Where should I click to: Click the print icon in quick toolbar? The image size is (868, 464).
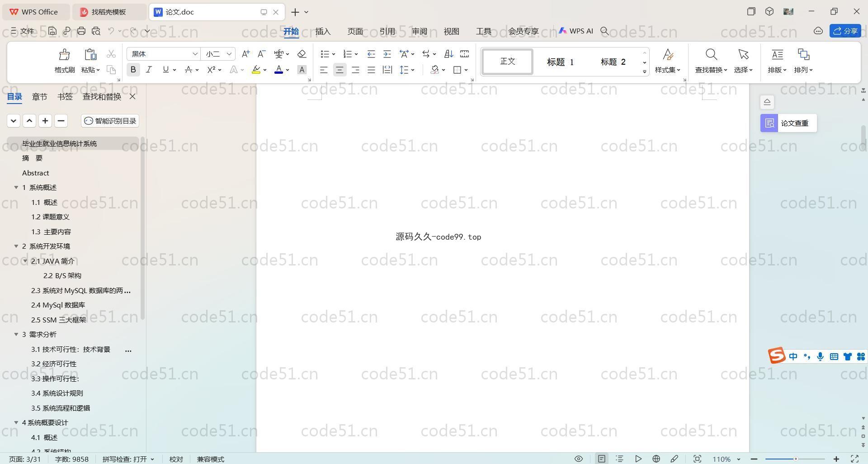pos(81,31)
